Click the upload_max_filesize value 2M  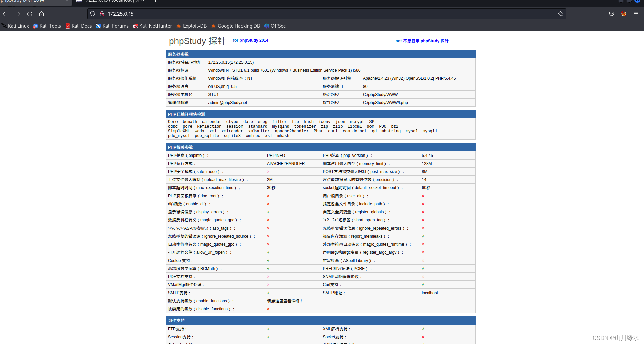point(270,180)
